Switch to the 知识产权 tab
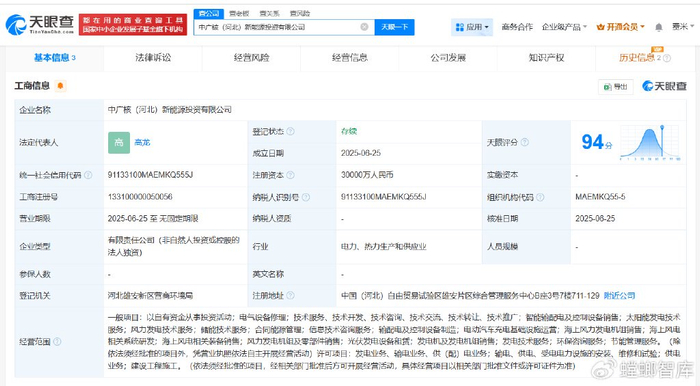 (x=546, y=58)
